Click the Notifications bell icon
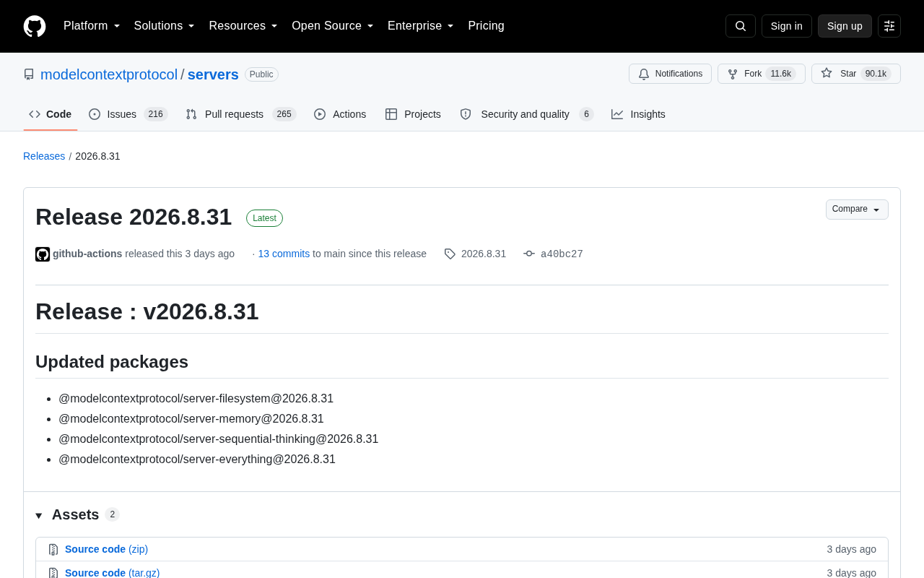The height and width of the screenshot is (578, 924). 644,74
